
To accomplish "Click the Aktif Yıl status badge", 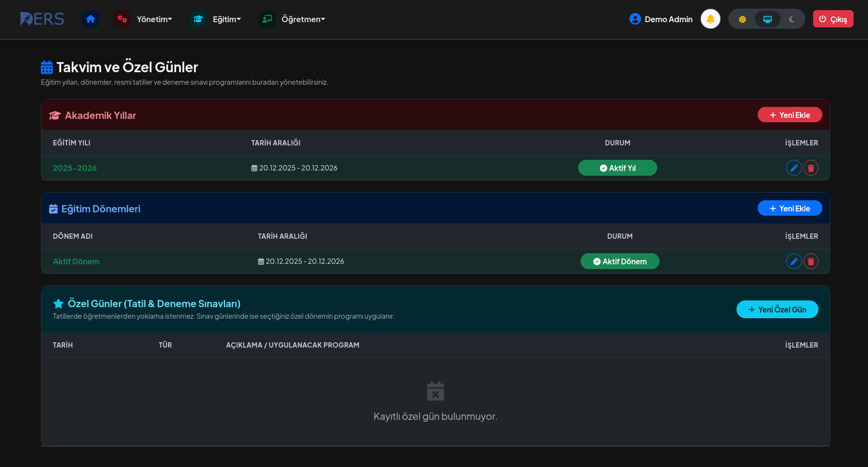I will 618,168.
